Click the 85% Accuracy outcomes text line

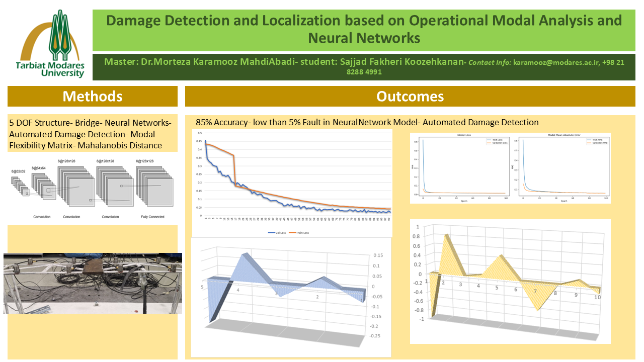pos(367,122)
